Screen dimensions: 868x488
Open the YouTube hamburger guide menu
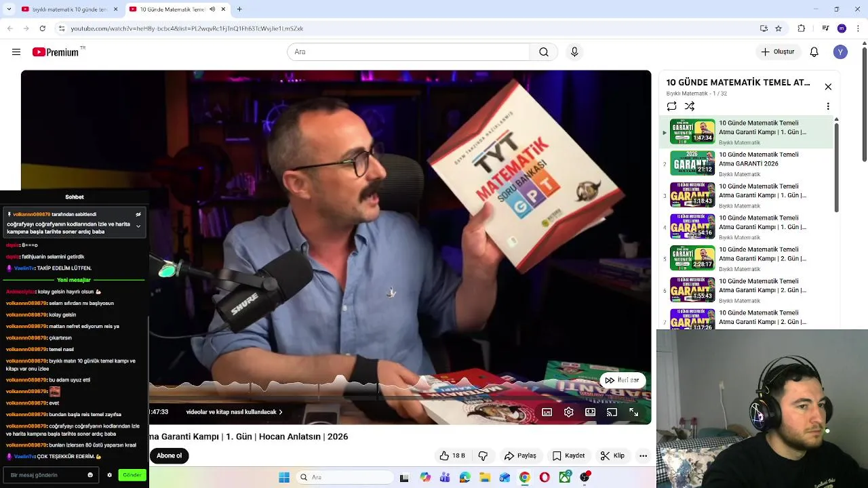pyautogui.click(x=16, y=52)
